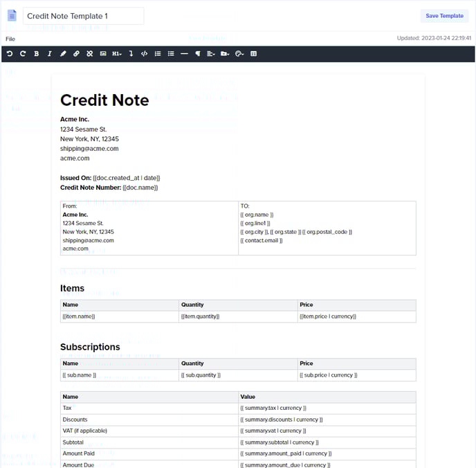
Task: Open the color palette dropdown
Action: 239,54
